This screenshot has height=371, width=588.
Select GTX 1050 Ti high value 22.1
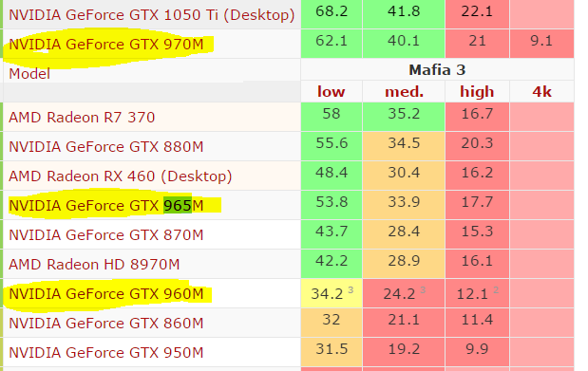[477, 11]
